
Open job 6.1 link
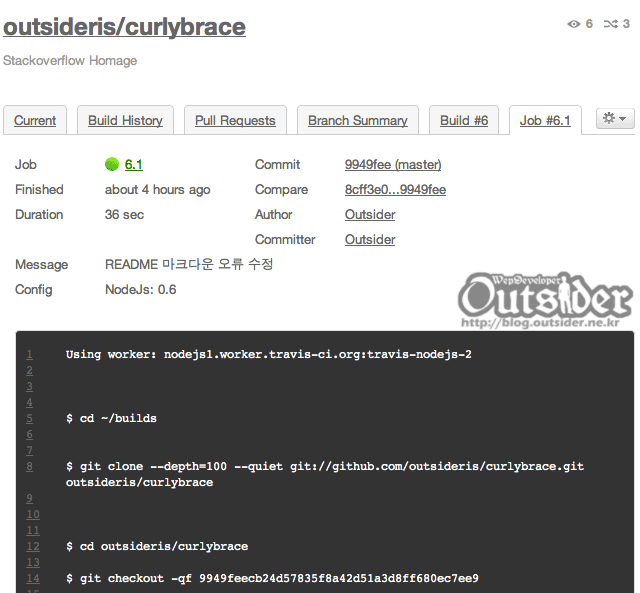[x=133, y=164]
